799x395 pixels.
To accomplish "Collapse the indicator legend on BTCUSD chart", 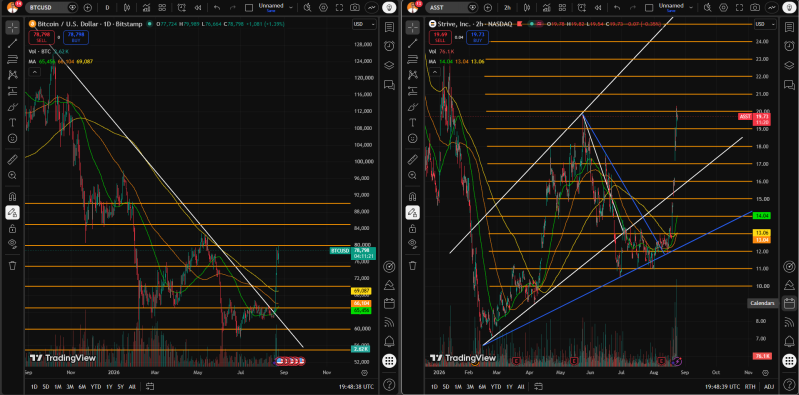I will [x=34, y=72].
